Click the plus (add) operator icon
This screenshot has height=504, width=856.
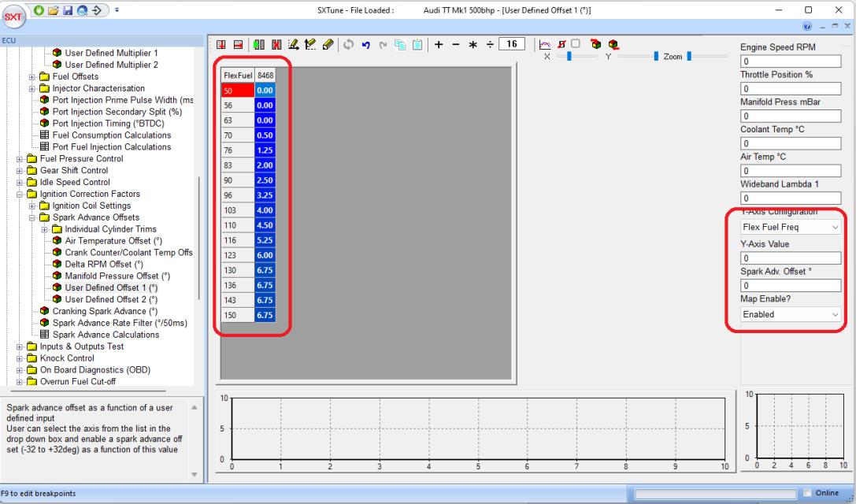point(439,44)
